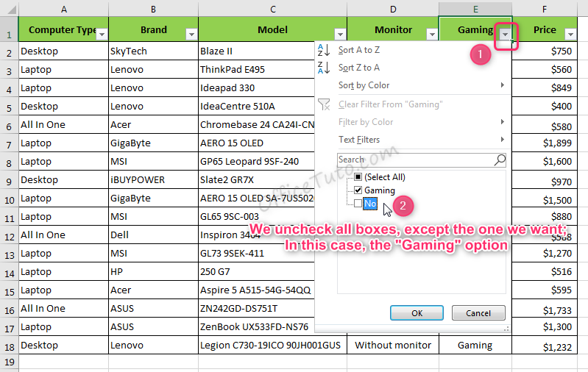588x372 pixels.
Task: Select row 7 header
Action: pos(9,143)
